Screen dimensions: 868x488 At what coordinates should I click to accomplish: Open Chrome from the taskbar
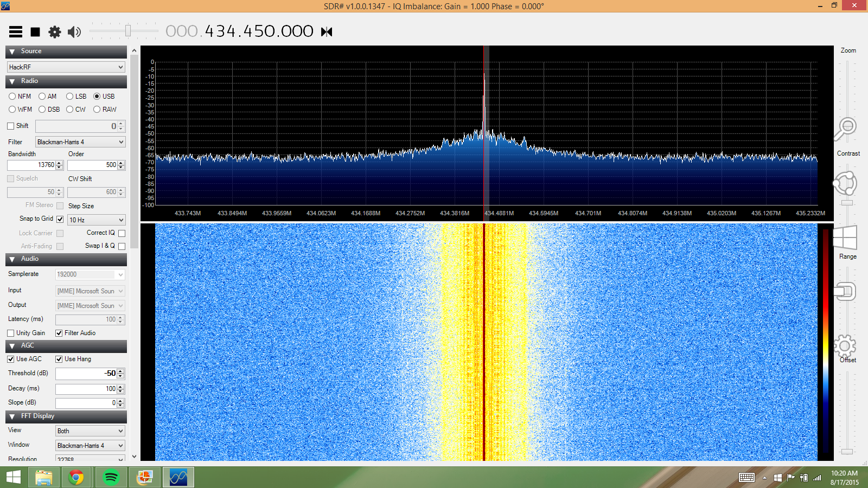76,477
